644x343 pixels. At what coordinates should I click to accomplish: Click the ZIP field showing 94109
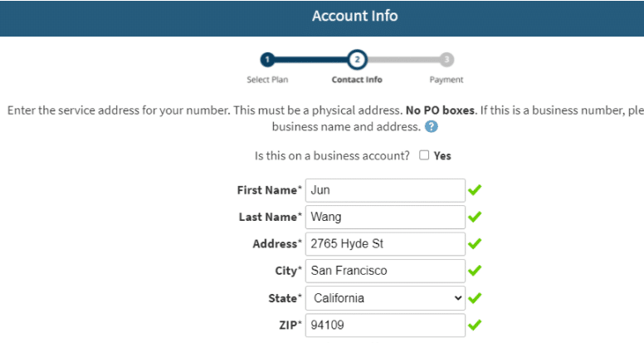click(x=385, y=325)
